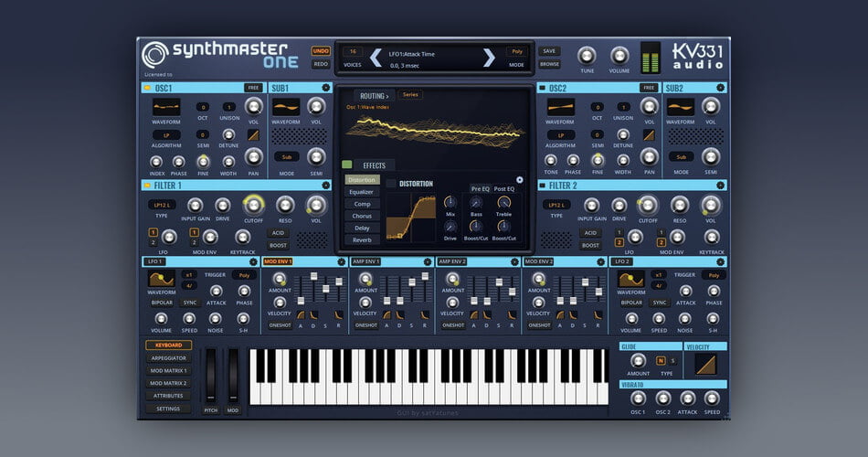
Task: Toggle the Distortion effect on/off box
Action: [x=391, y=184]
